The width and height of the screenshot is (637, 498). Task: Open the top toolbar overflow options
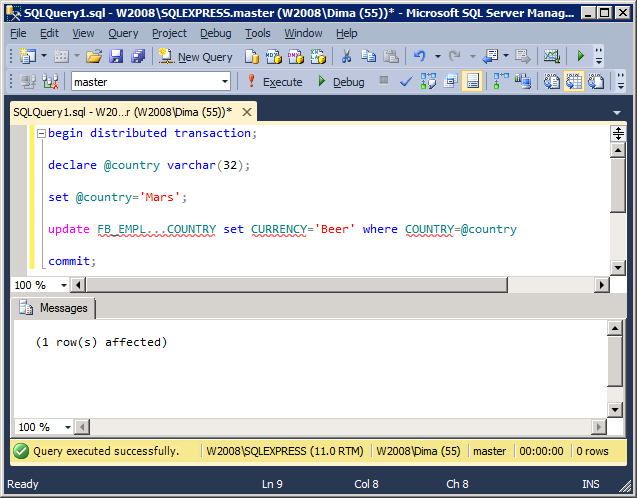click(x=599, y=56)
